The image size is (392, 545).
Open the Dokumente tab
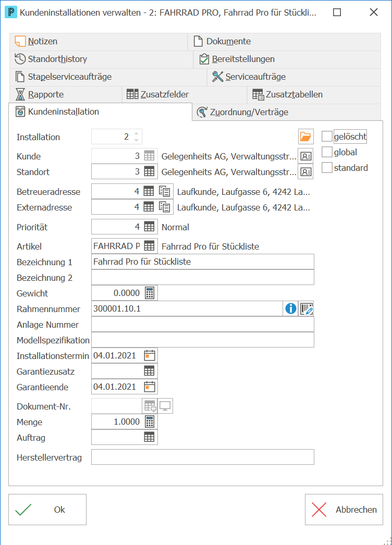click(284, 41)
